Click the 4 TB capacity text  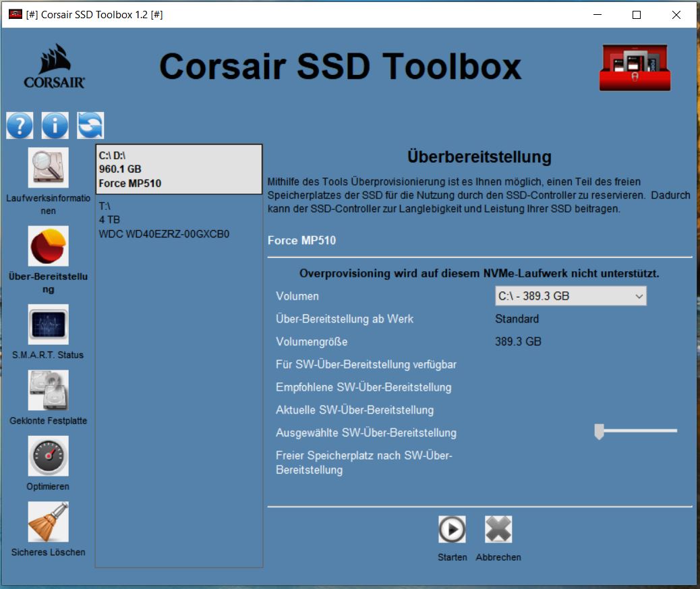109,220
